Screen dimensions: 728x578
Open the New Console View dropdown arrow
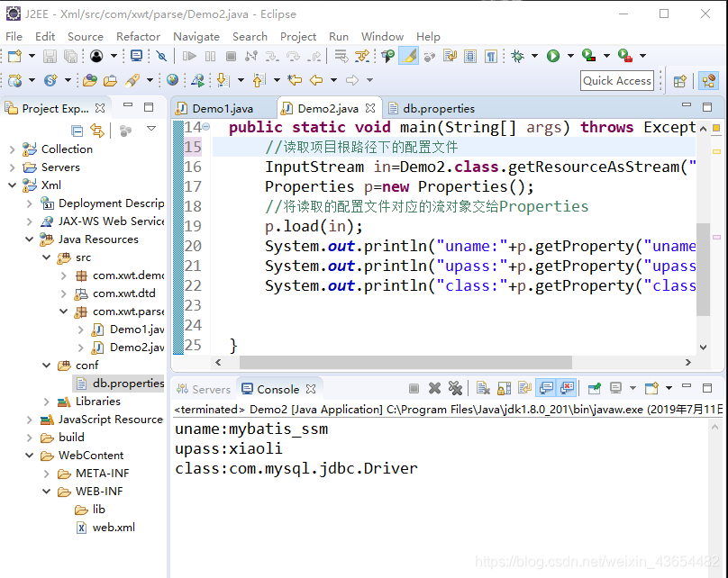(x=669, y=388)
